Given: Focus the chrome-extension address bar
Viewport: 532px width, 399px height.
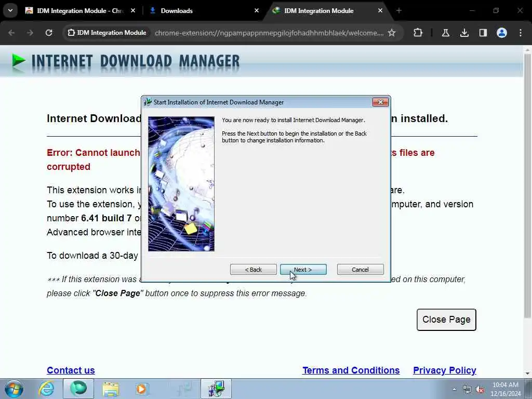Looking at the screenshot, I should [269, 33].
